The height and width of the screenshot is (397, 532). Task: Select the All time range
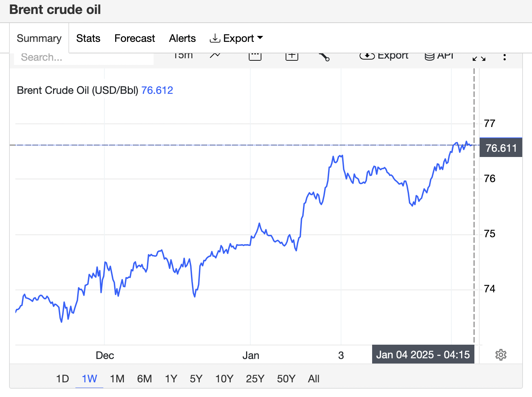pyautogui.click(x=313, y=379)
